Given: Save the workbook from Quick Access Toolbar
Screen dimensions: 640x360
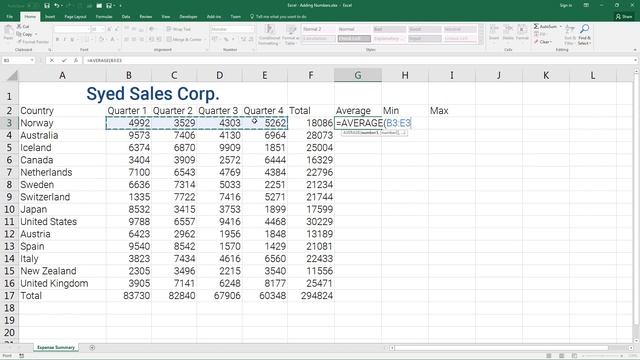Looking at the screenshot, I should (x=47, y=5).
